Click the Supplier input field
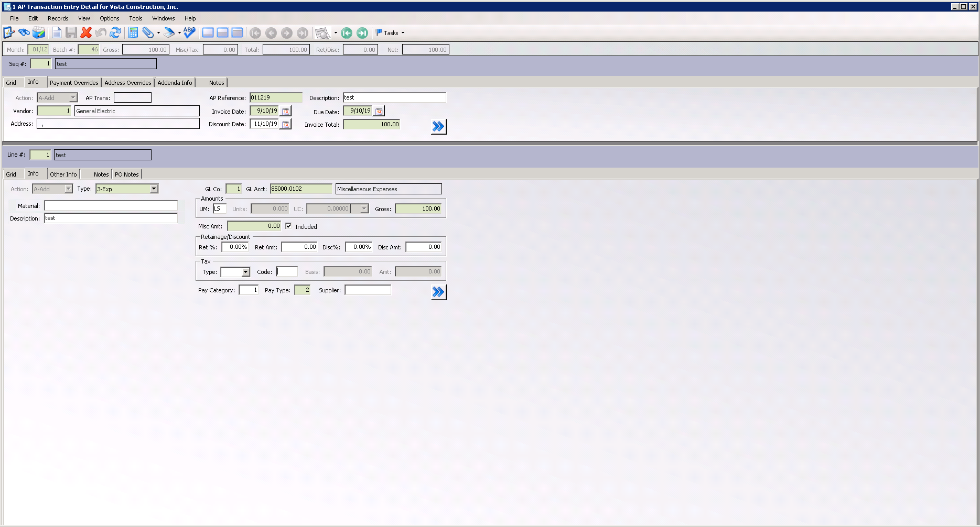980x527 pixels. pyautogui.click(x=368, y=290)
